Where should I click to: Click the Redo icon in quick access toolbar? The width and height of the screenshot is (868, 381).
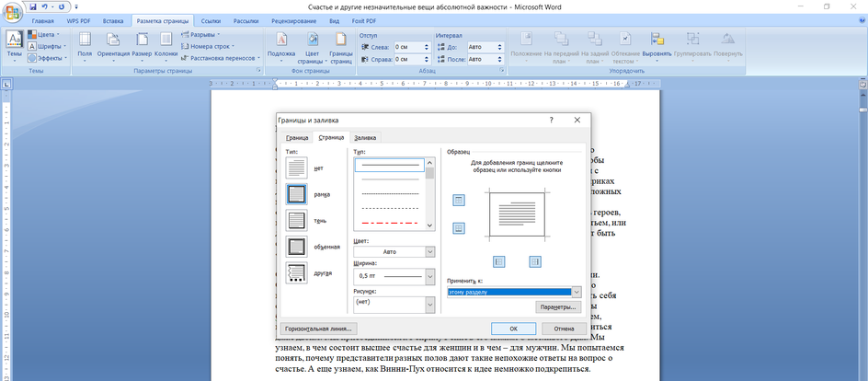tap(61, 6)
